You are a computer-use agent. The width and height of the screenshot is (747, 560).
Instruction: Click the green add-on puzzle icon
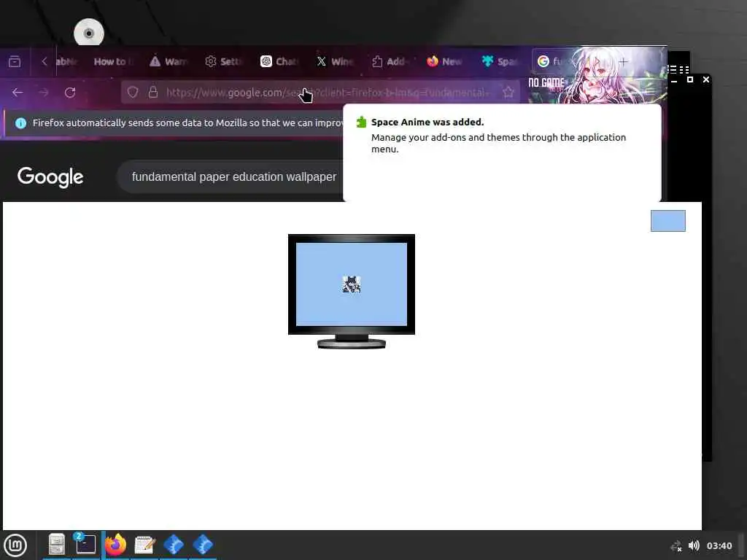pyautogui.click(x=362, y=122)
